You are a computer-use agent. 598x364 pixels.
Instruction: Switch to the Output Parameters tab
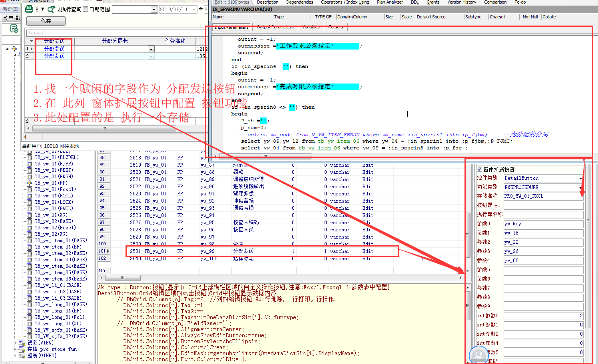click(x=275, y=27)
